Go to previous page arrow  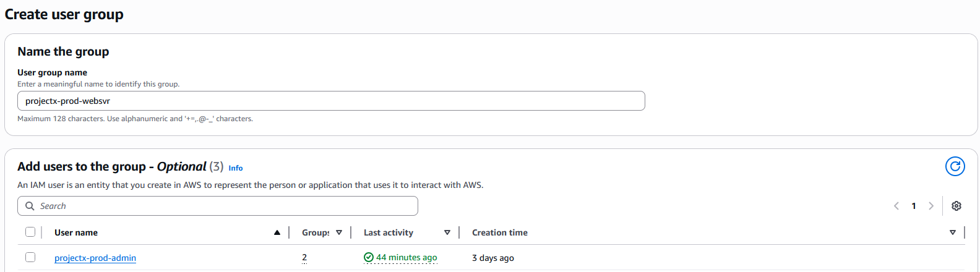click(896, 206)
